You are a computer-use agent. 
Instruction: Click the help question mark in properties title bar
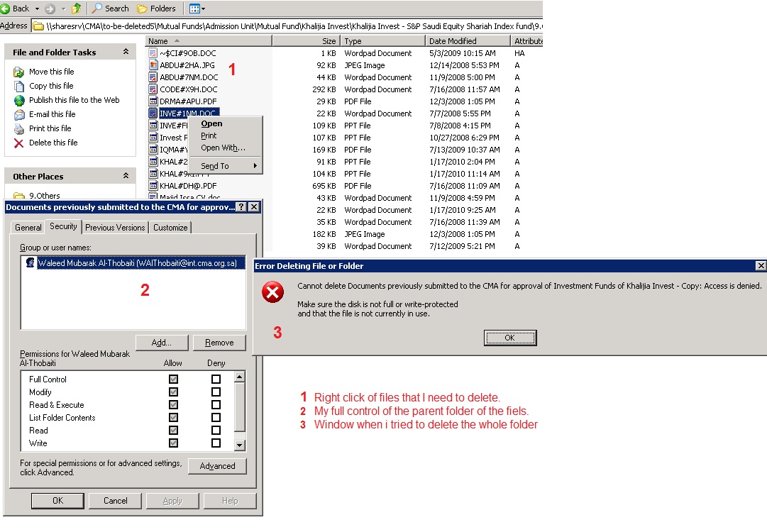click(241, 207)
